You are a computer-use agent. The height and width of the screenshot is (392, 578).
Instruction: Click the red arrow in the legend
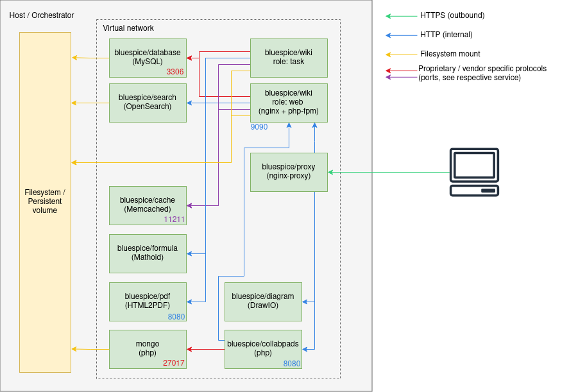point(401,71)
